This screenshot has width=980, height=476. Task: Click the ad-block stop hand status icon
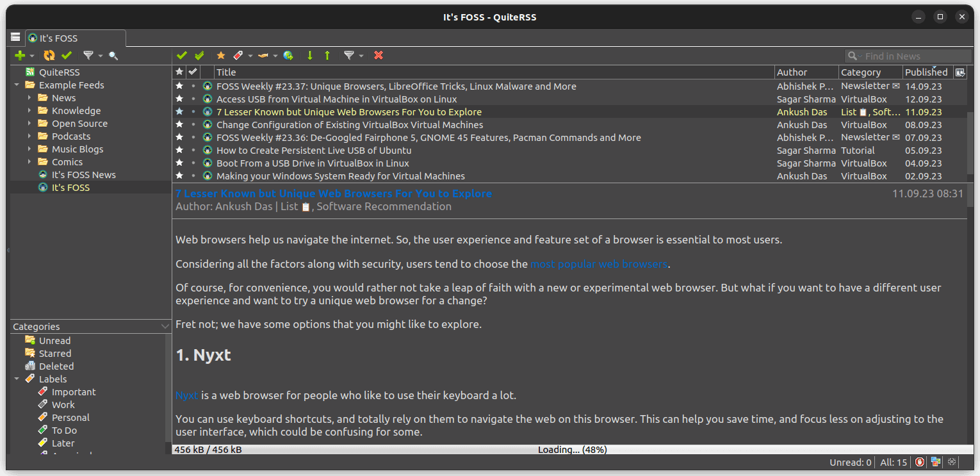click(x=920, y=462)
